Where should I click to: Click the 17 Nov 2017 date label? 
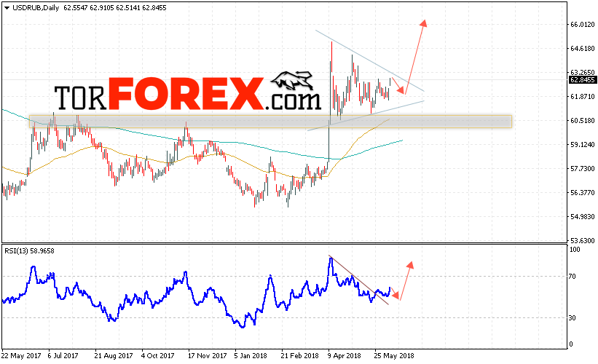pyautogui.click(x=207, y=355)
